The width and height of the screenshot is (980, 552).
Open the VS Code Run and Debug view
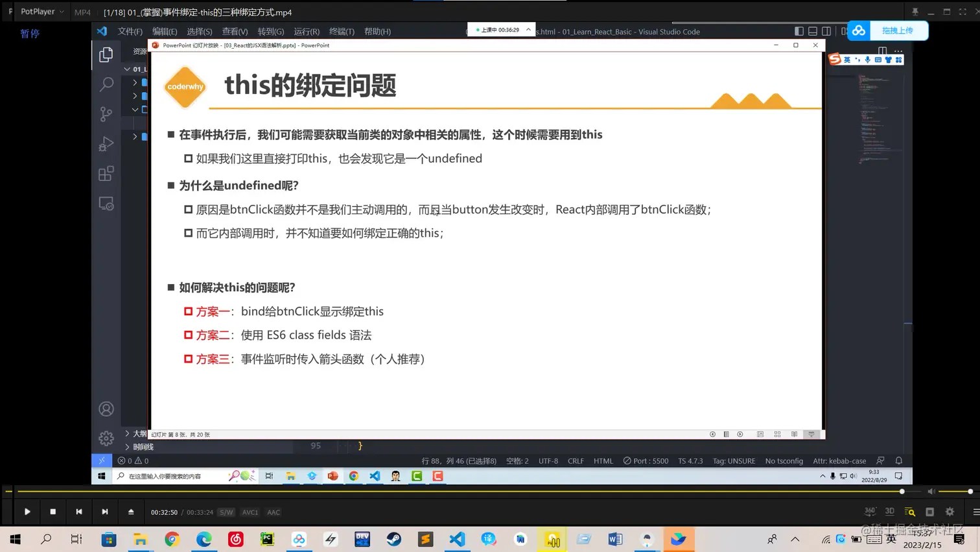point(106,144)
